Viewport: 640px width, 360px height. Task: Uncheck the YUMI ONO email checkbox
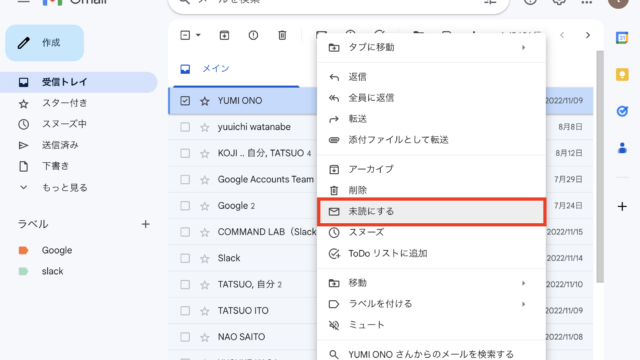click(x=185, y=100)
